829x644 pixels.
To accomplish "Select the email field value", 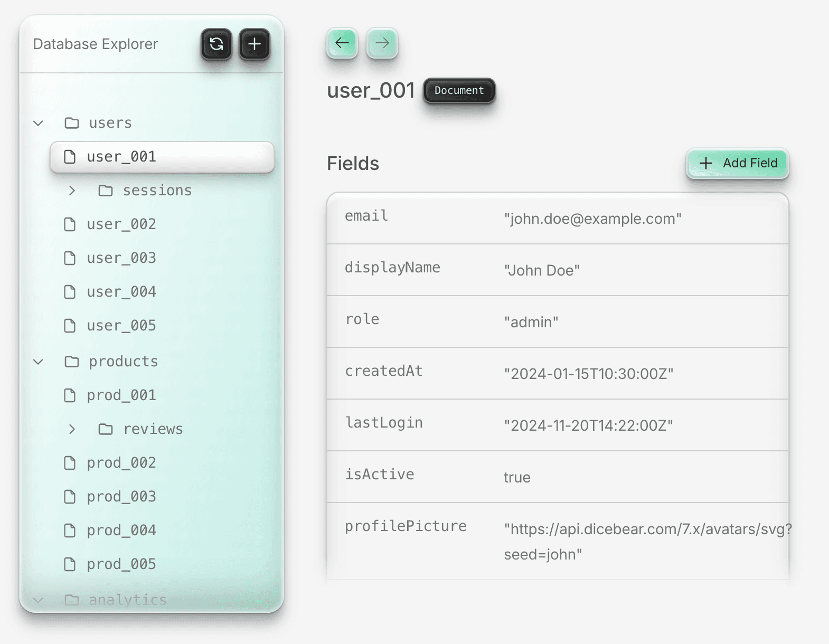I will [592, 219].
